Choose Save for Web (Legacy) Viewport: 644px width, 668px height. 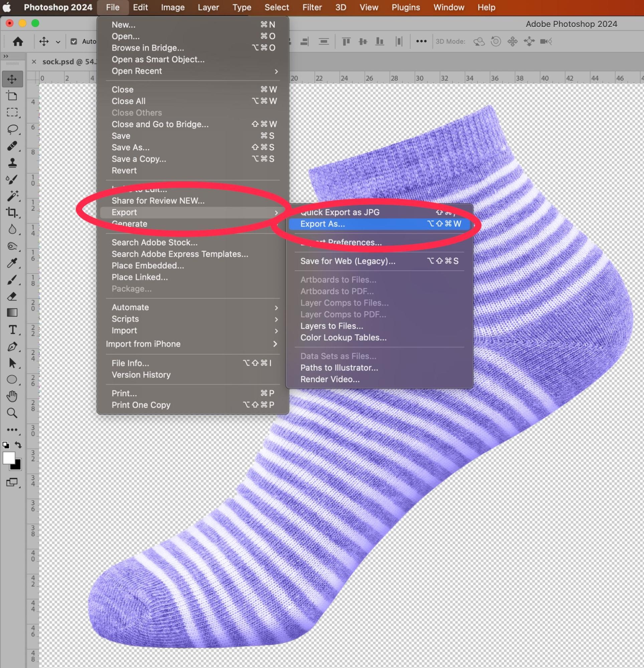347,261
